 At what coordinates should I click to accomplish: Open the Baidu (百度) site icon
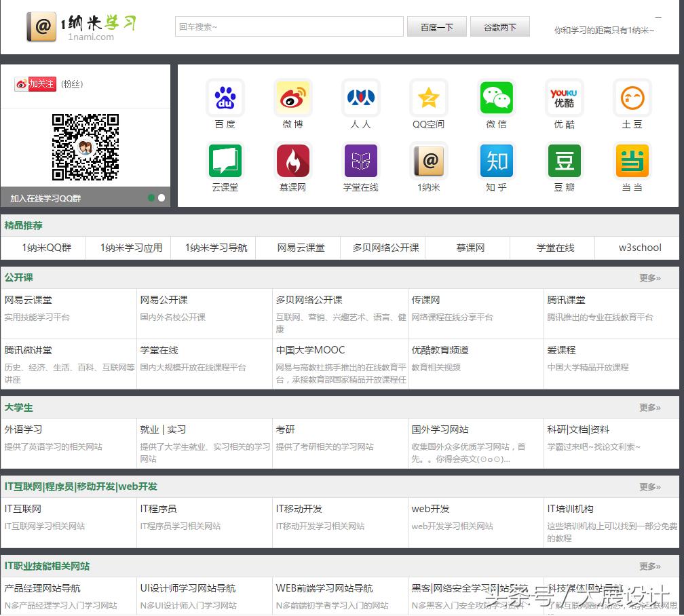tap(225, 98)
